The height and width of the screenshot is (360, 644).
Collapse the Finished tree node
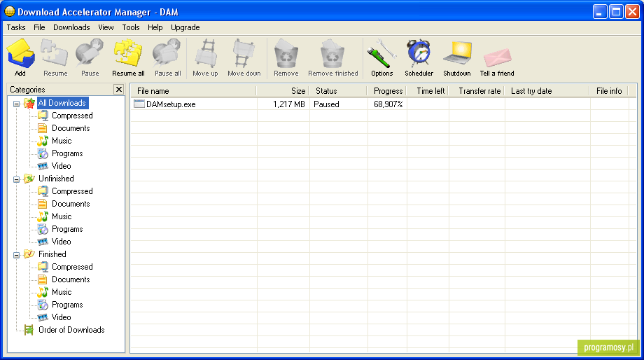pos(16,255)
